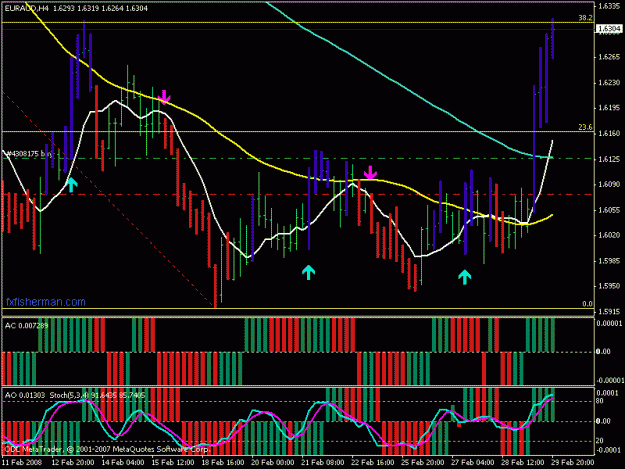Click the 38.2 Fibonacci level label
Viewport: 625px width, 469px height.
click(585, 18)
